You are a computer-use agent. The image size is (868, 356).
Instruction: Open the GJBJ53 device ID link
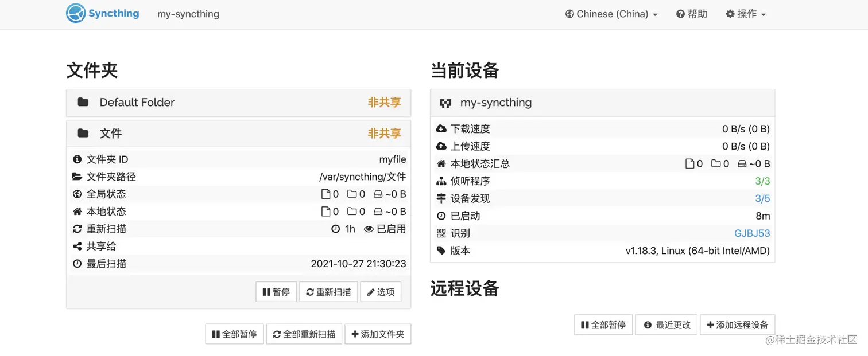[x=752, y=233]
